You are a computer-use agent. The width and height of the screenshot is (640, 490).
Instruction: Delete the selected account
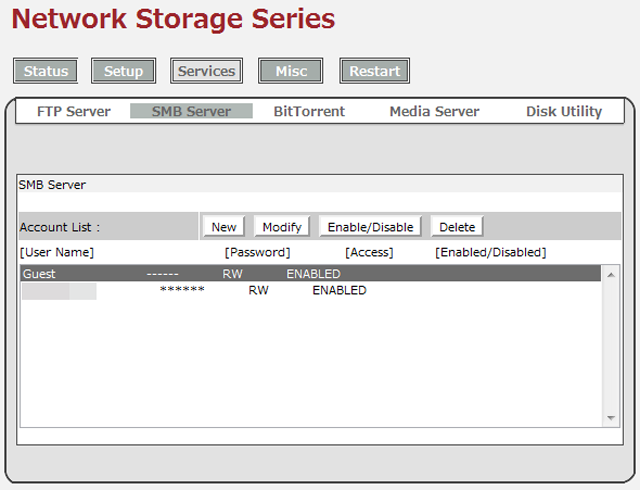tap(457, 227)
